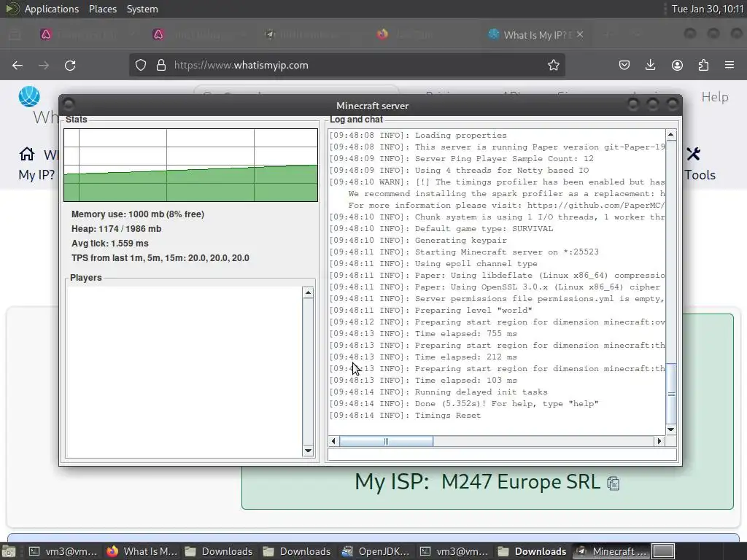Click the log's vertical scroll down arrow
The image size is (747, 560).
(671, 429)
